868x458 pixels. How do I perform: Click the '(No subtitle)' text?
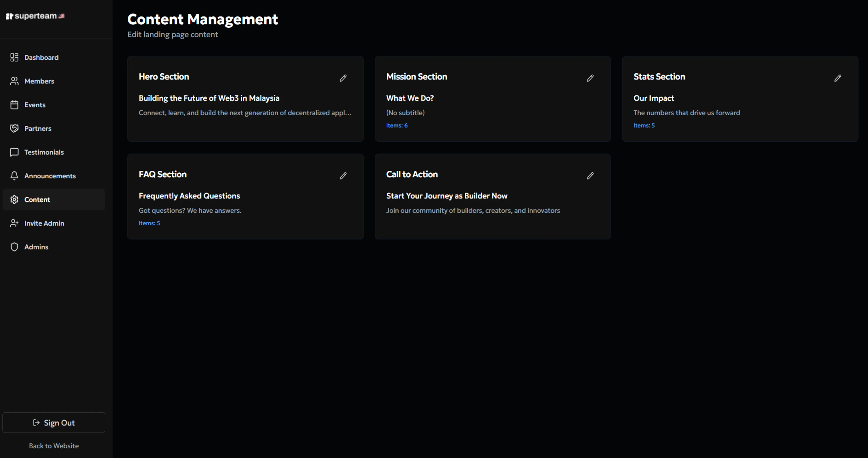(405, 112)
